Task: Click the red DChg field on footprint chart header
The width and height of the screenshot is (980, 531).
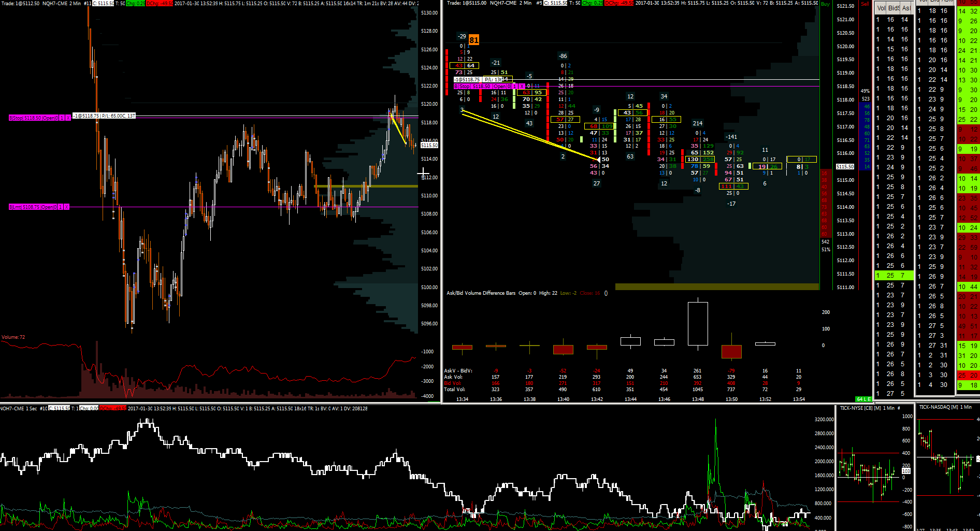Action: pos(618,3)
